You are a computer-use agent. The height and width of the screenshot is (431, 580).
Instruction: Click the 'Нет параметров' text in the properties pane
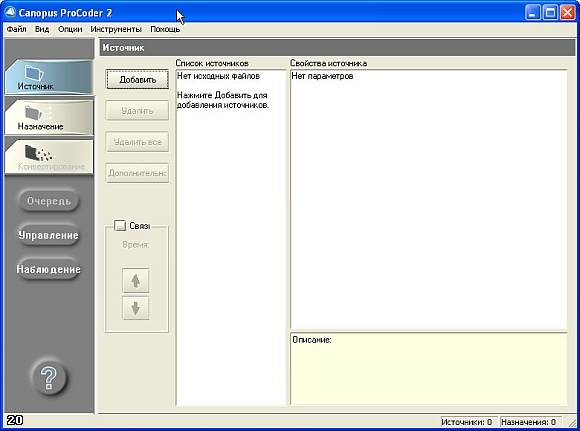322,76
